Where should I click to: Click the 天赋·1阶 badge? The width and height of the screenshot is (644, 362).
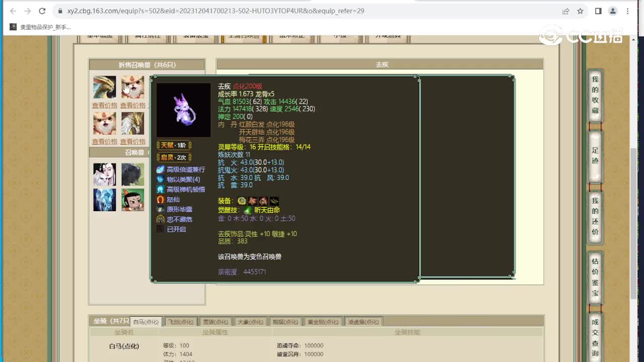pos(174,145)
